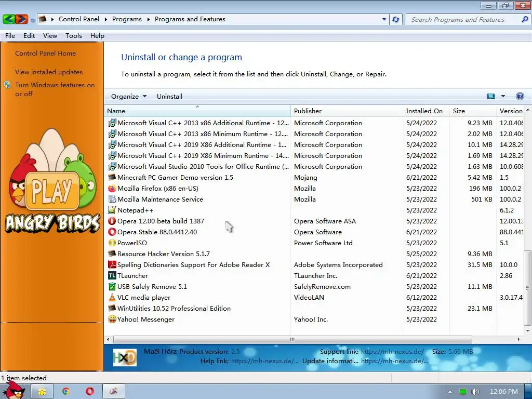
Task: Go to Control Panel Home
Action: [x=46, y=54]
